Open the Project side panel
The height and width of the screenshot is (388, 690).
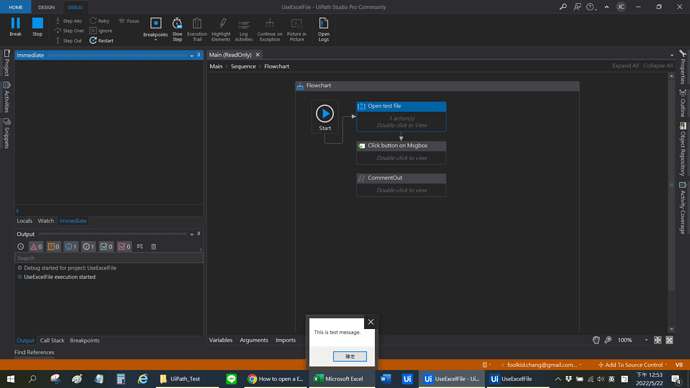[x=7, y=62]
